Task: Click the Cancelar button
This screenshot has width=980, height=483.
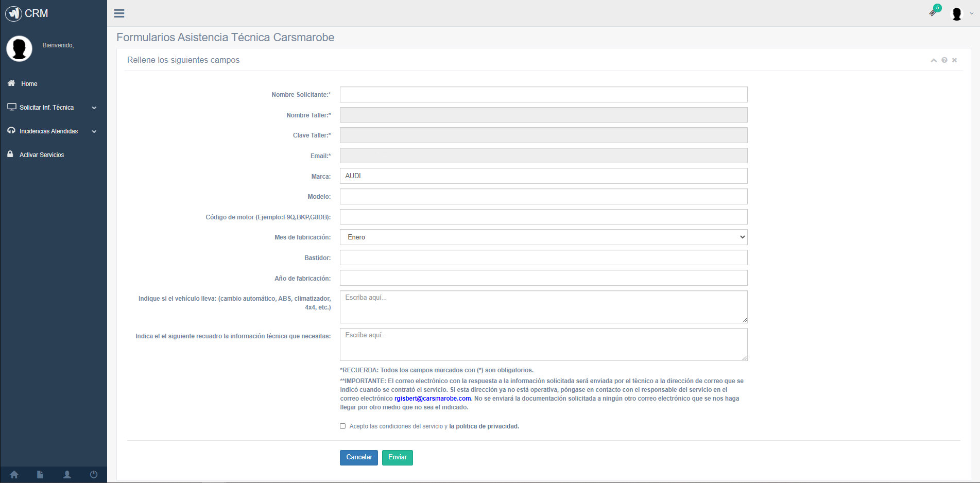Action: coord(359,458)
